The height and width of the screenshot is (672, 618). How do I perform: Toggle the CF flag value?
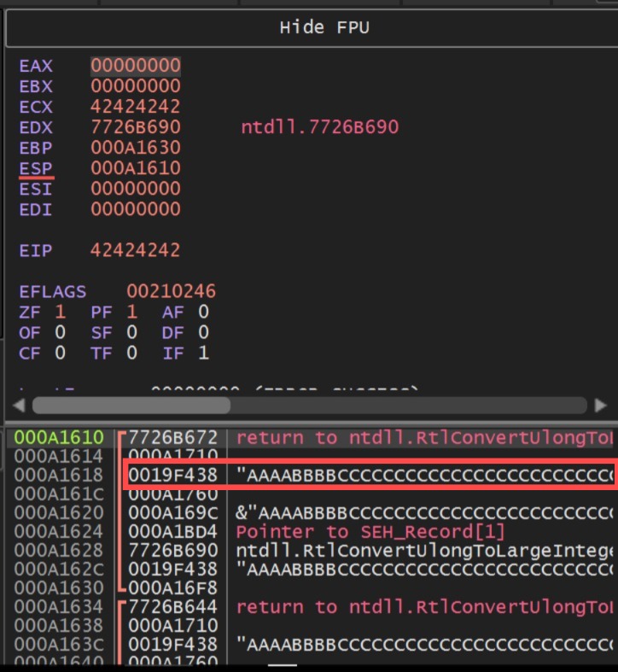pyautogui.click(x=60, y=353)
